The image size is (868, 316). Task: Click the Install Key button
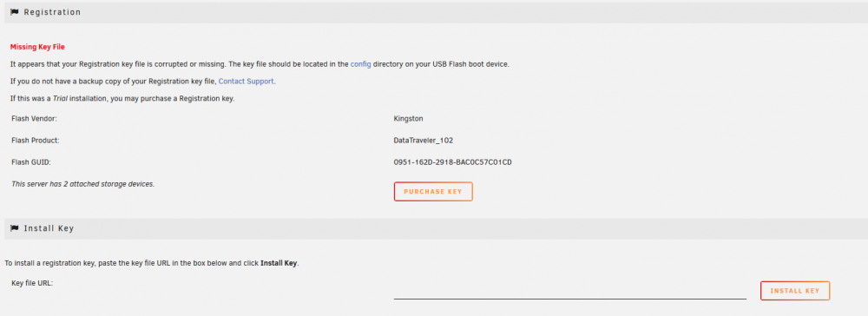tap(795, 291)
